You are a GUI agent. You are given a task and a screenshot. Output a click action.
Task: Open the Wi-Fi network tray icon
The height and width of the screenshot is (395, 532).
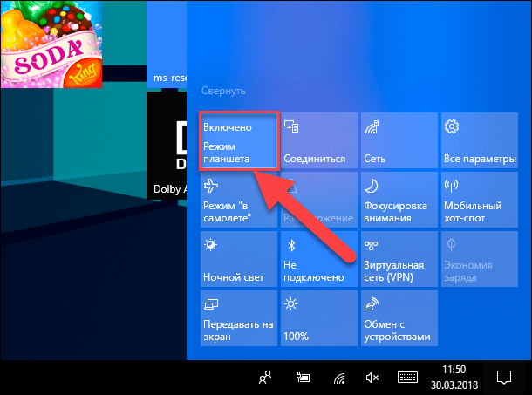pos(339,378)
